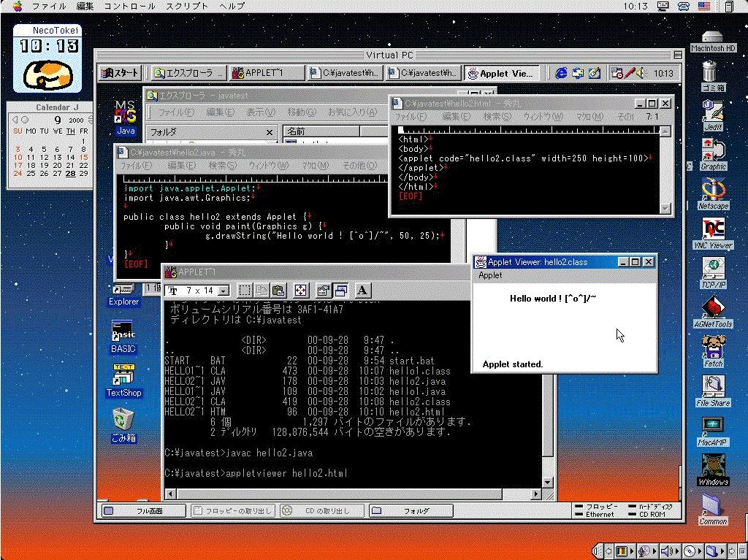748x560 pixels.
Task: Click the NecoTokei cat clock widget
Action: click(47, 58)
